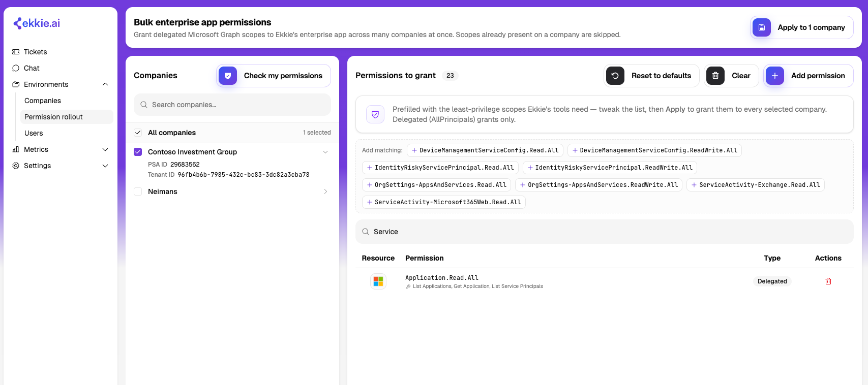
Task: Click the Actions column header
Action: 828,258
